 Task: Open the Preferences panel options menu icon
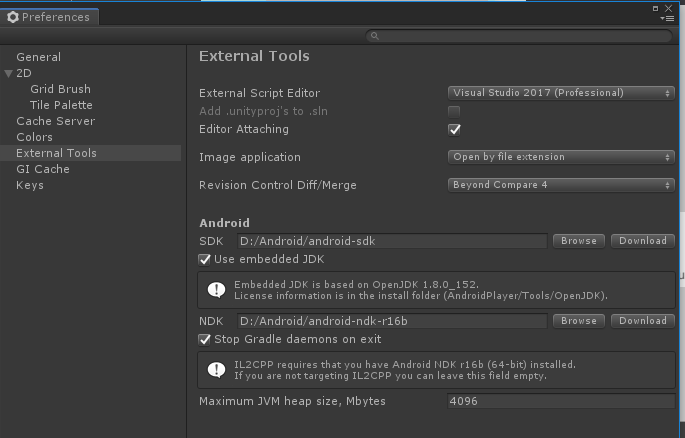[668, 18]
